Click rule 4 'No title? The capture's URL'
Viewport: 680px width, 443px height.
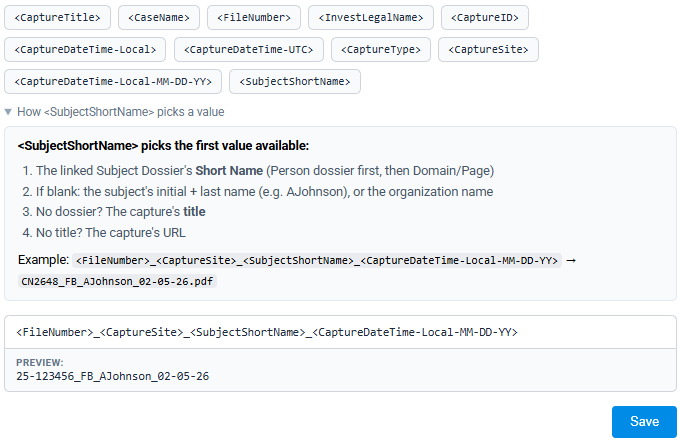[x=104, y=233]
